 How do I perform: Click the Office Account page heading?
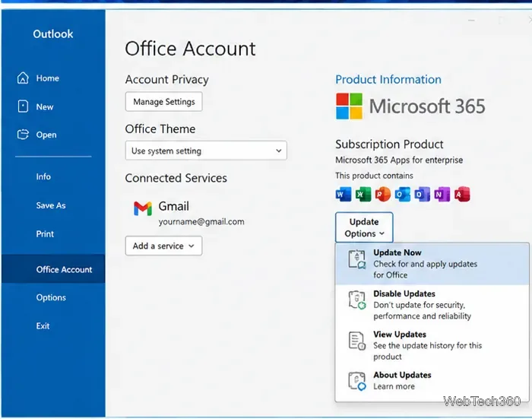point(190,48)
